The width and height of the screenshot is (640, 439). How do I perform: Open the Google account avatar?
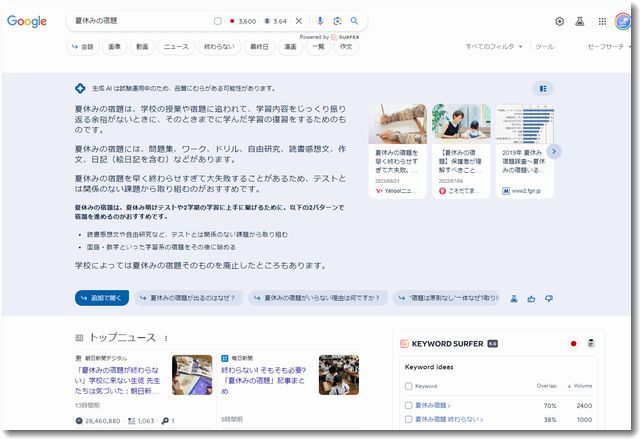(x=623, y=21)
